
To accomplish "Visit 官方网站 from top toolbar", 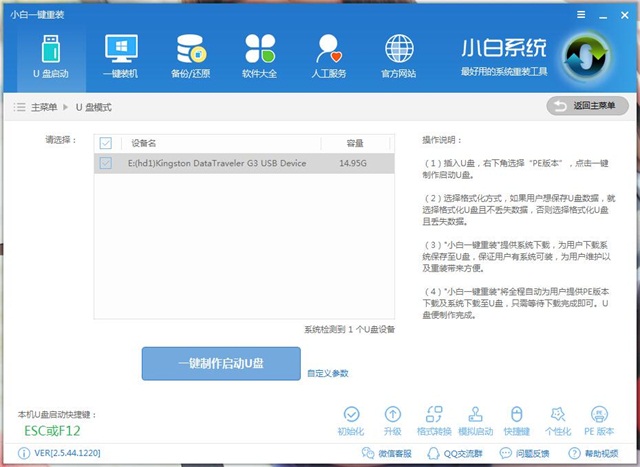I will tap(399, 56).
